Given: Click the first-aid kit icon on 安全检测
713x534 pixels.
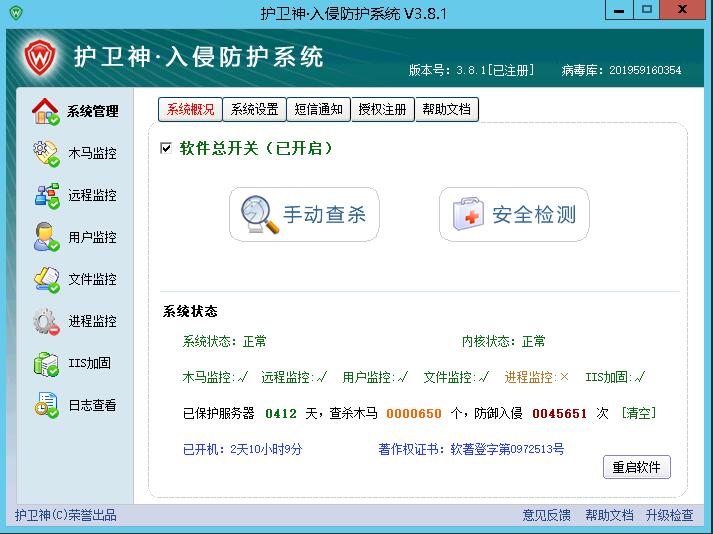Looking at the screenshot, I should (x=468, y=214).
